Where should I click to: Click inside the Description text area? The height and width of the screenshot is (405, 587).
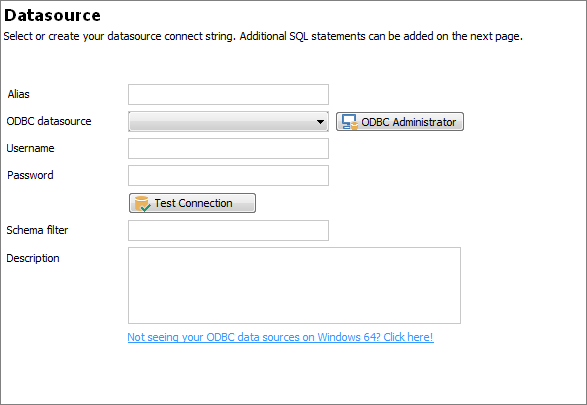click(x=294, y=285)
